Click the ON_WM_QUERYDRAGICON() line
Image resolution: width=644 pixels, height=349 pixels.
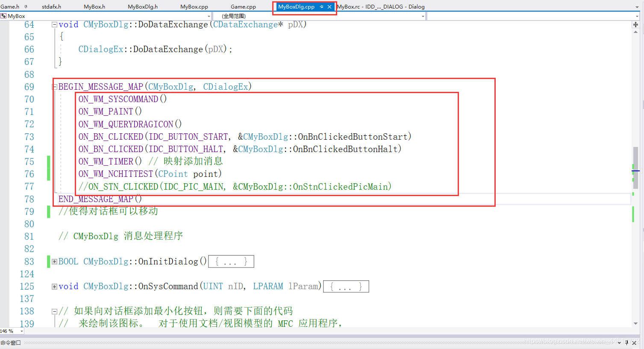click(130, 124)
